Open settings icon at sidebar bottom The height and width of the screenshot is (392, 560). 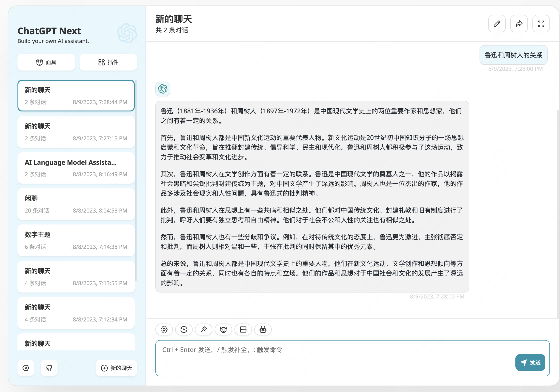26,368
